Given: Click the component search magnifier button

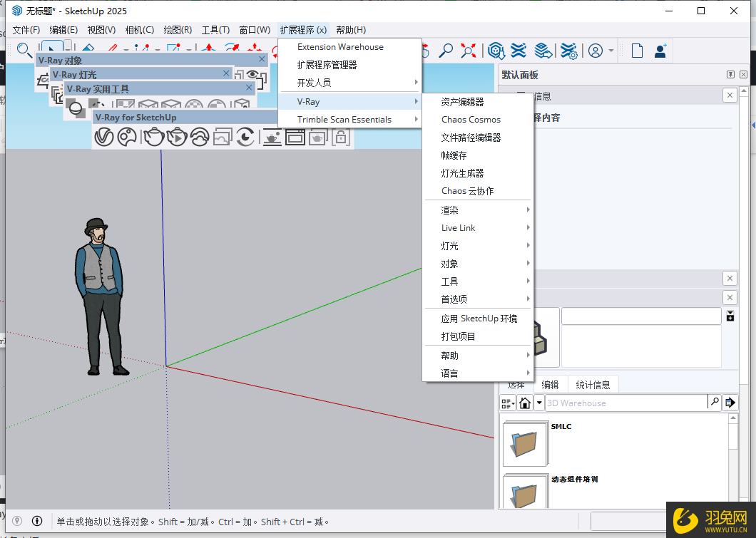Looking at the screenshot, I should pyautogui.click(x=715, y=403).
